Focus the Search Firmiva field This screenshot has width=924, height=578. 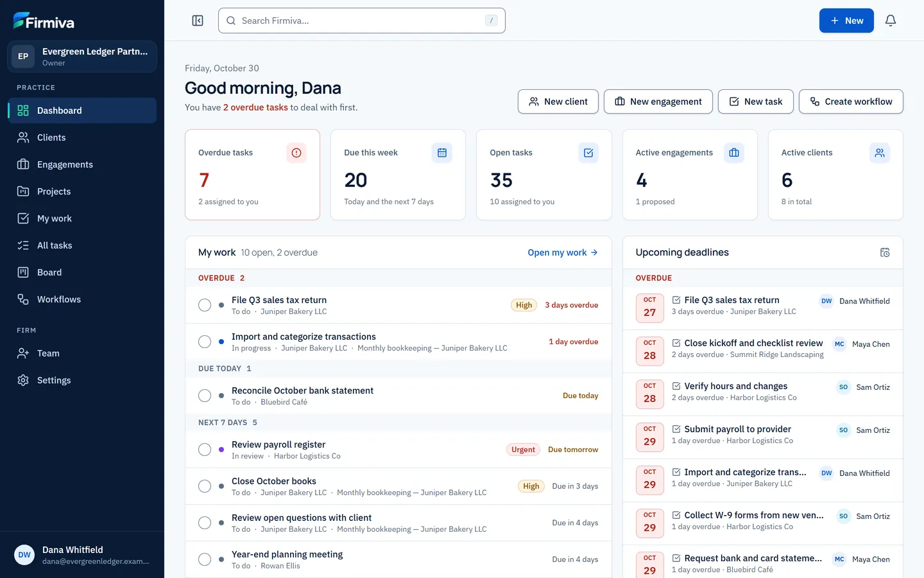pyautogui.click(x=362, y=21)
